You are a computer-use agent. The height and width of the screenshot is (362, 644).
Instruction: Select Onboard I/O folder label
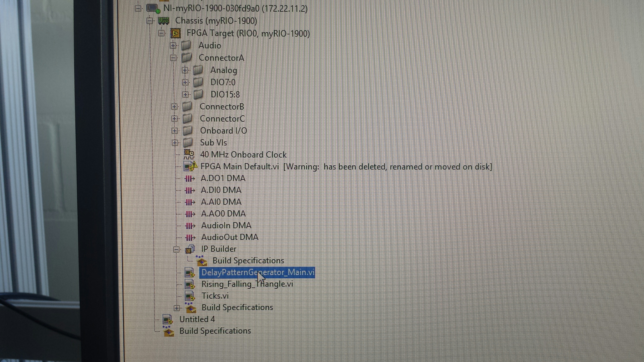[223, 131]
